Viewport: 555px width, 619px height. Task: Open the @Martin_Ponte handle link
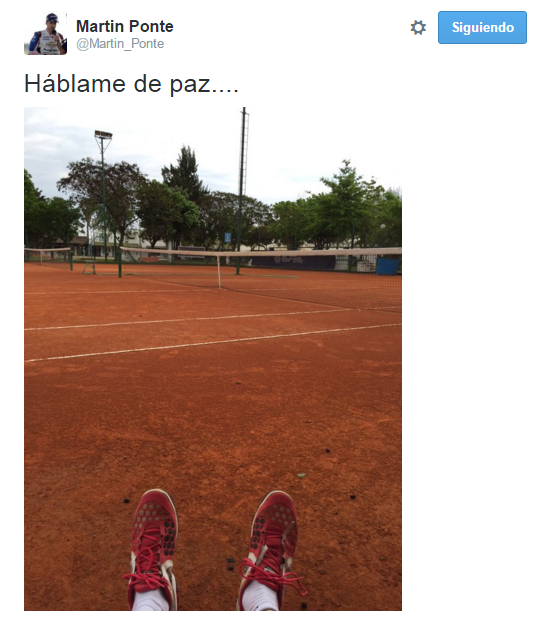coord(120,44)
